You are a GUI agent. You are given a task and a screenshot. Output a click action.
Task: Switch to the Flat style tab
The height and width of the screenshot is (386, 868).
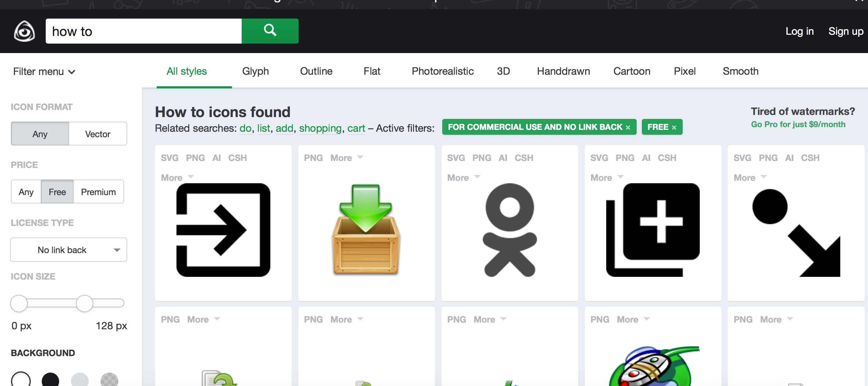pyautogui.click(x=372, y=71)
